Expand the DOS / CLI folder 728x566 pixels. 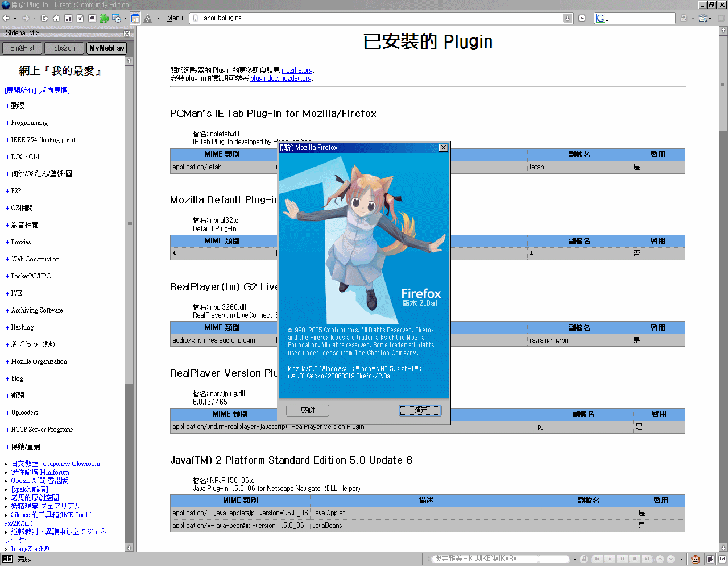point(7,157)
